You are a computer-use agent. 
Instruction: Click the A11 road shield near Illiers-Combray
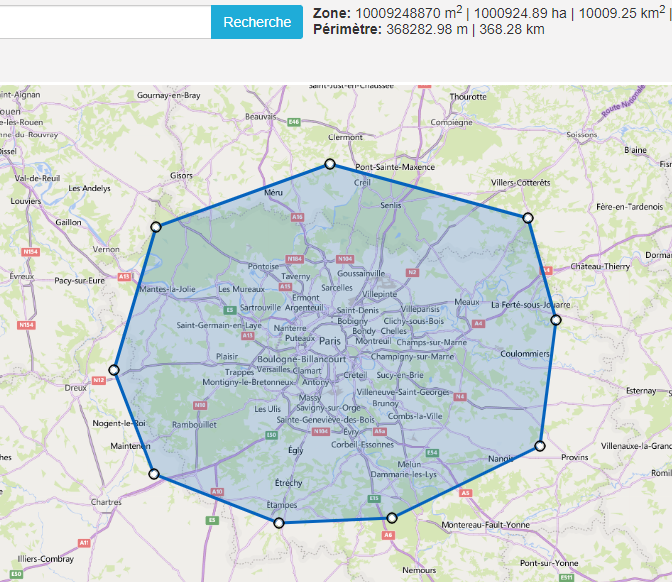click(x=84, y=543)
